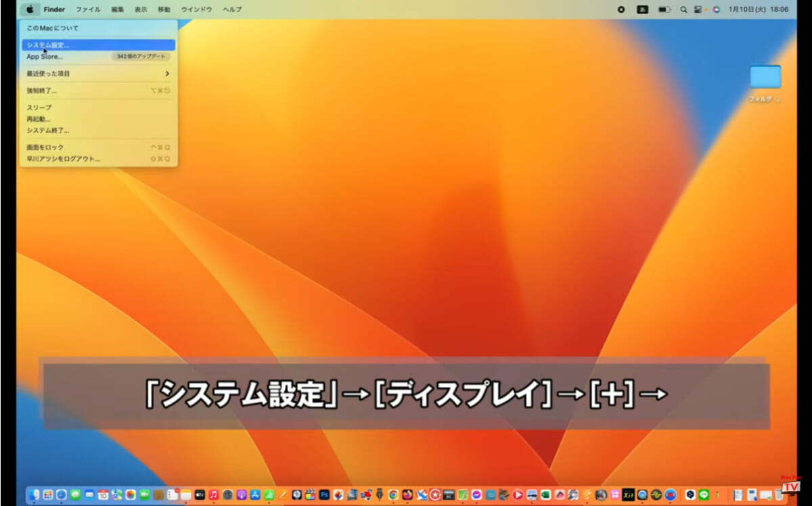812x506 pixels.
Task: Launch Launchpad from the Dock
Action: pos(48,495)
